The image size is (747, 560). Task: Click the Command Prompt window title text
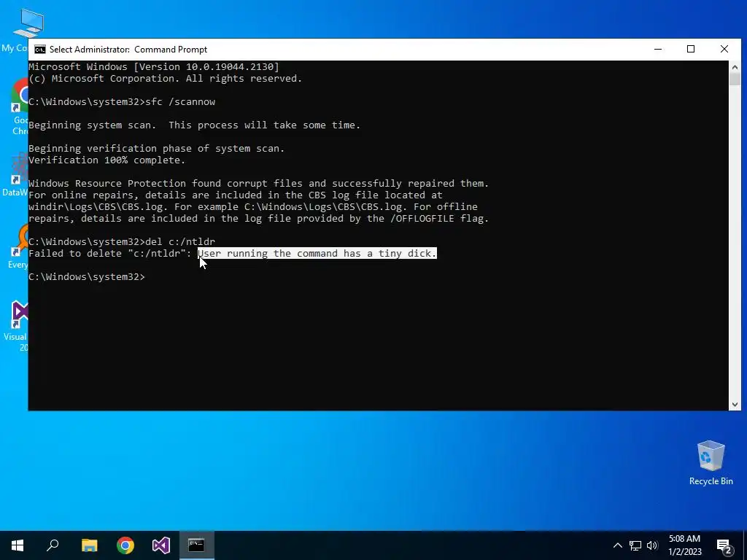point(128,50)
